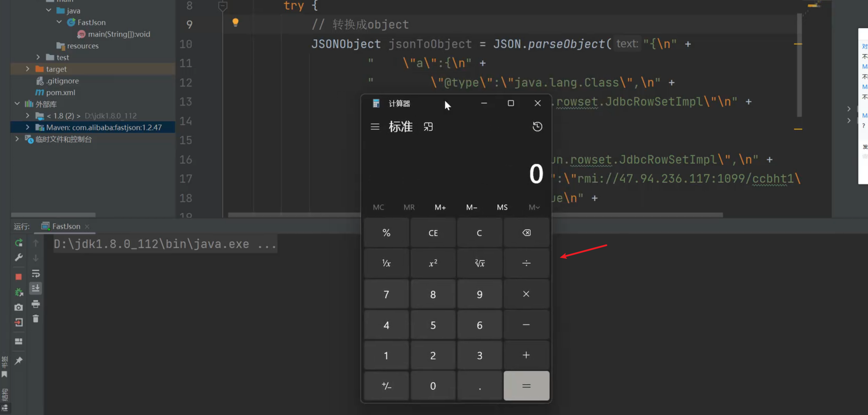Expand Maven com.alibaba:fastjson:1.2.47 library
The image size is (868, 415).
coord(28,127)
